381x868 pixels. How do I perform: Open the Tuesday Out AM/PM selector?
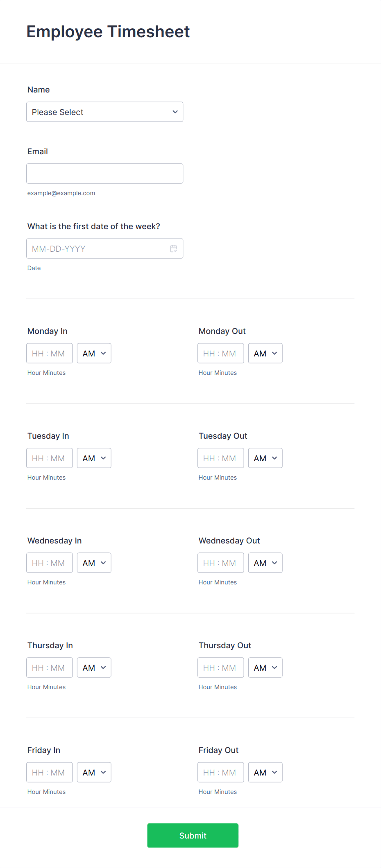coord(265,458)
